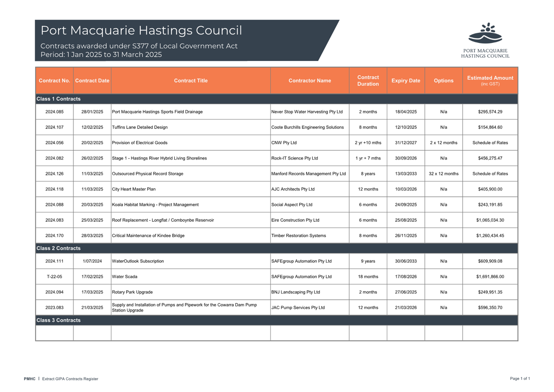Click the "32 x 12 months" options cell
Viewport: 554px width, 392px height.
click(x=444, y=174)
